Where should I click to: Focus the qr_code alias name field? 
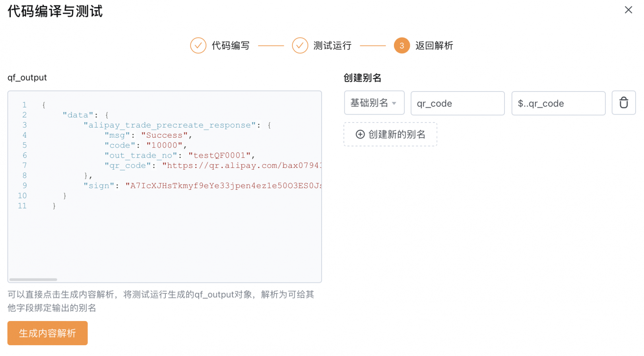(x=457, y=103)
